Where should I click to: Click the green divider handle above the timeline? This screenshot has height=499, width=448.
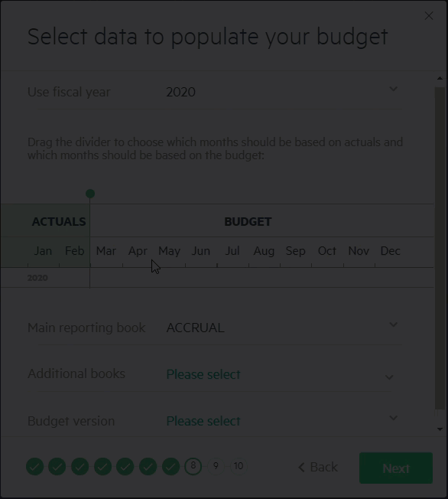coord(90,194)
